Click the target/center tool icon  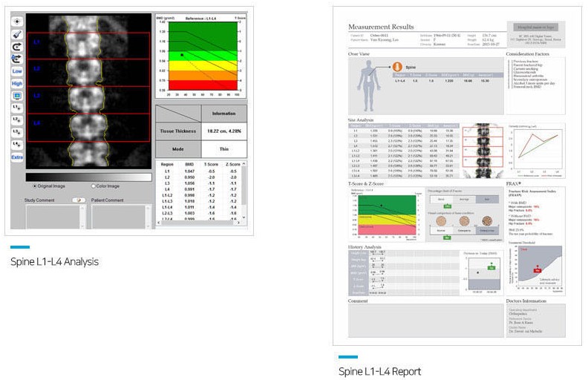pyautogui.click(x=17, y=22)
